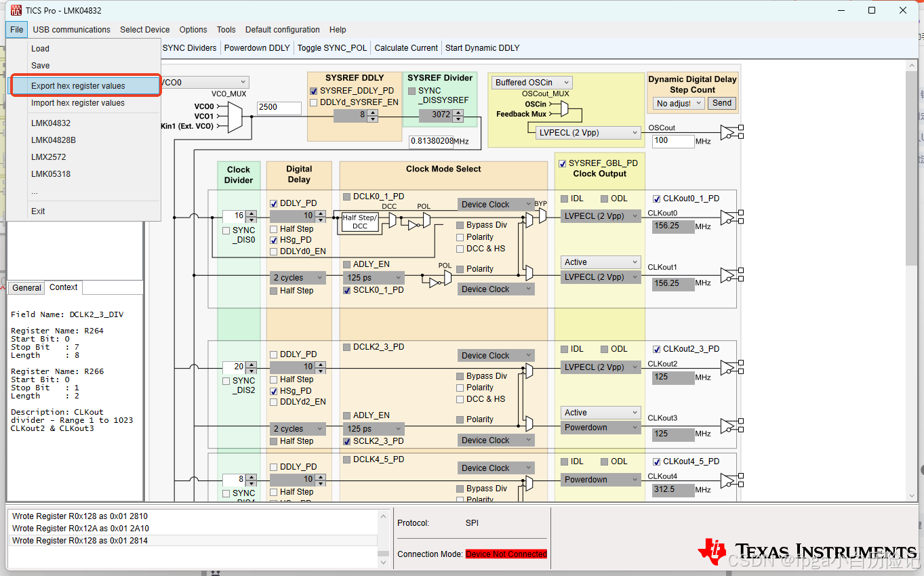Toggle DCLK0_1_PD checkbox

[347, 197]
